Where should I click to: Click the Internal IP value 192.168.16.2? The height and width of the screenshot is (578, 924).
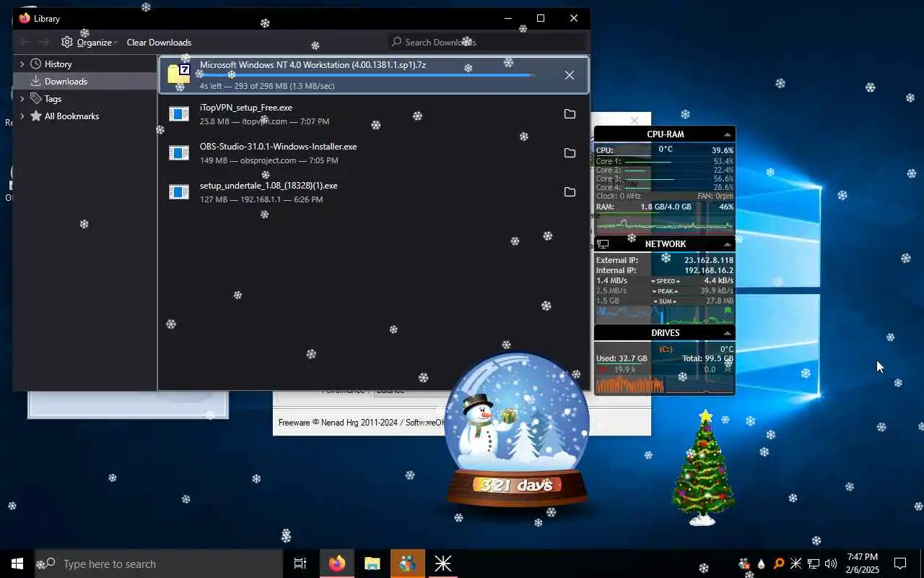tap(708, 270)
